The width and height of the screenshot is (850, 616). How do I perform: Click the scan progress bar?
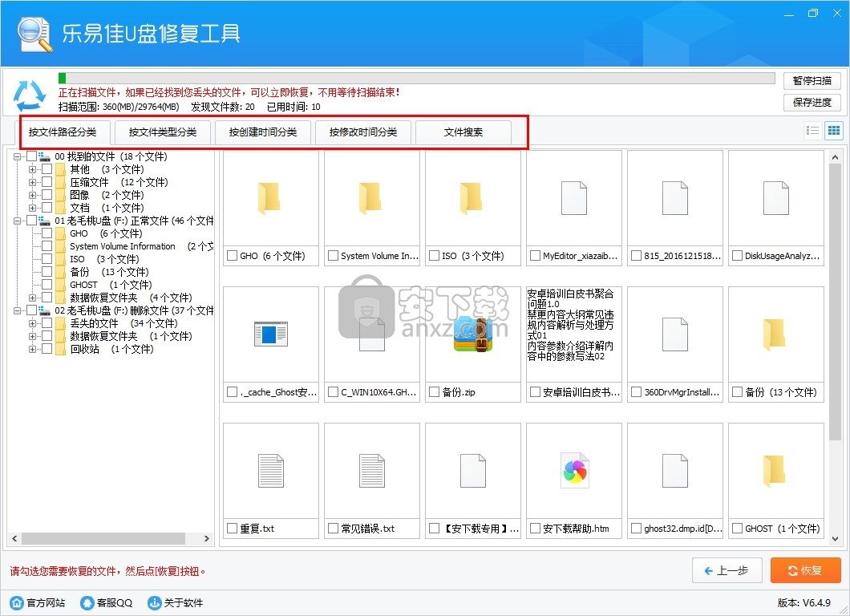coord(417,78)
